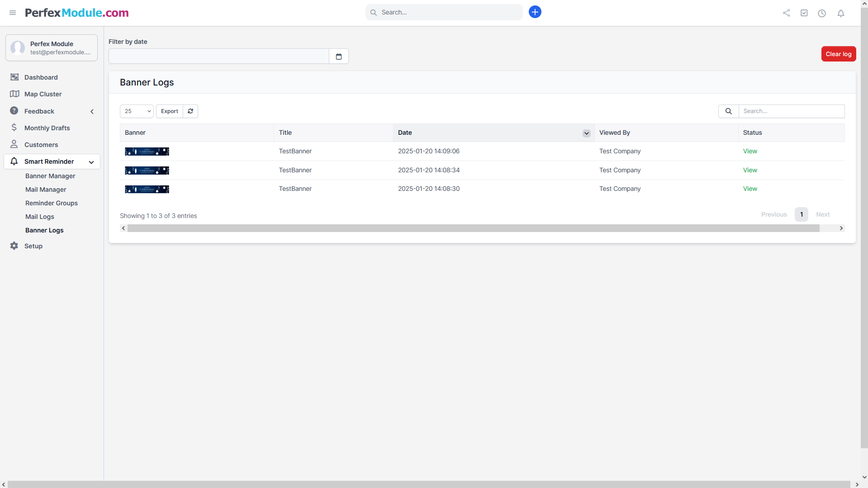Open the 25 entries-per-page dropdown
This screenshot has height=488, width=868.
click(x=137, y=111)
